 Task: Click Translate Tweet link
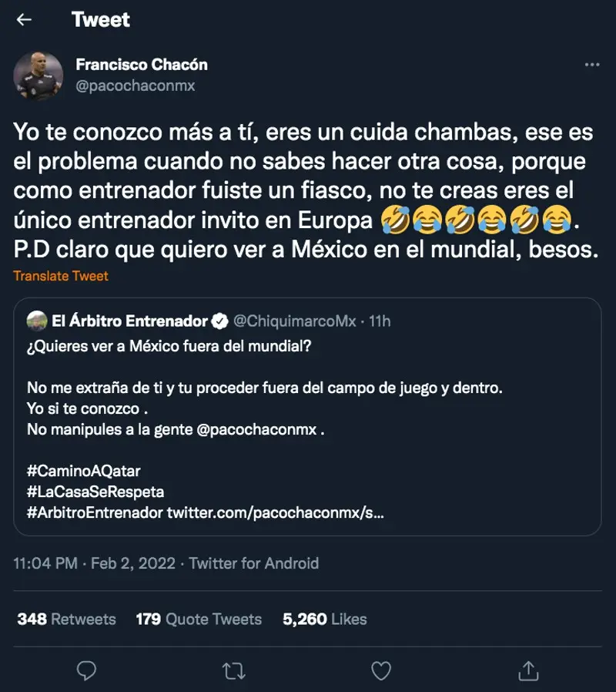pos(61,276)
